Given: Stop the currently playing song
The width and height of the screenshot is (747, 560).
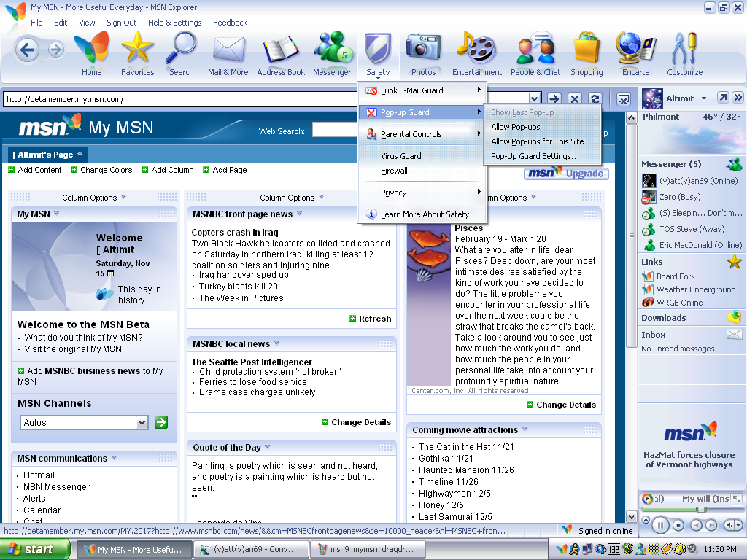Looking at the screenshot, I should (x=678, y=525).
